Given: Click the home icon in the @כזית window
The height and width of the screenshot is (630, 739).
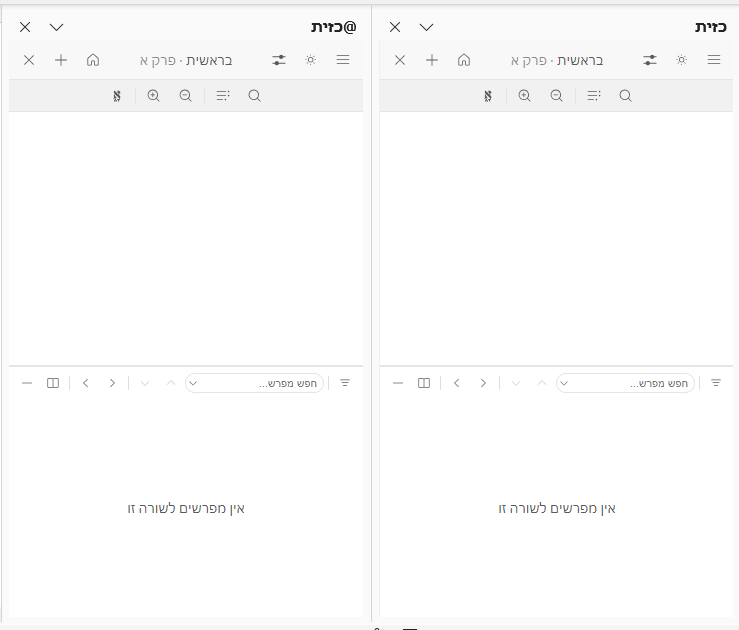Looking at the screenshot, I should point(93,60).
